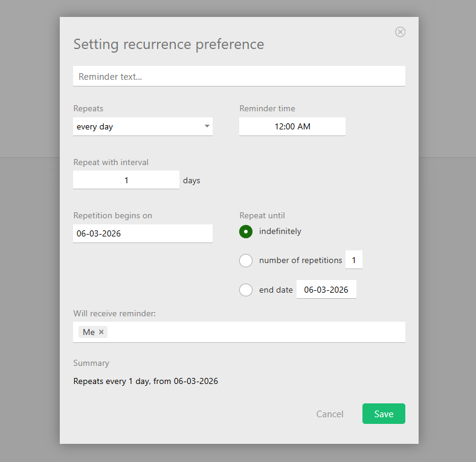Select the 'indefinitely' radio button
Viewport: 476px width, 462px height.
pyautogui.click(x=246, y=232)
